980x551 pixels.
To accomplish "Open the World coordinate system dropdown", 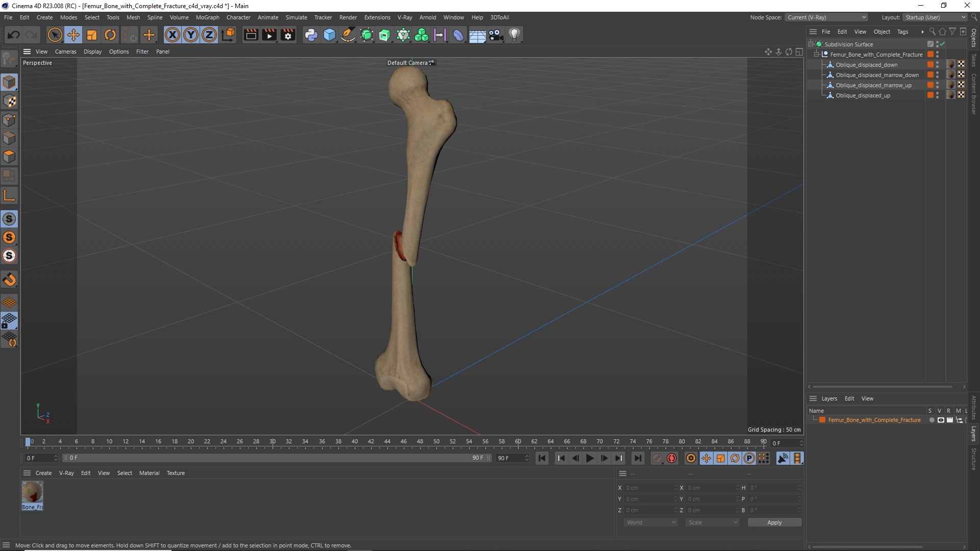I will click(x=650, y=522).
